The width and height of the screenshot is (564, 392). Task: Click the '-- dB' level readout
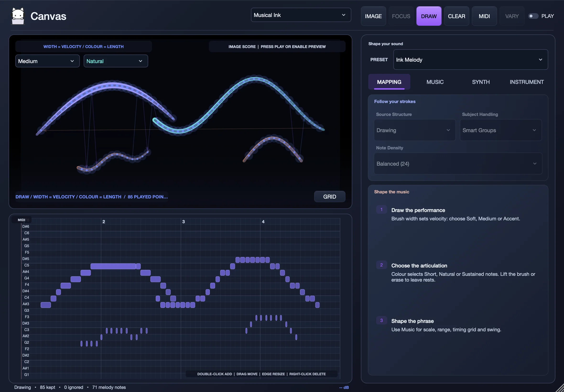(344, 387)
